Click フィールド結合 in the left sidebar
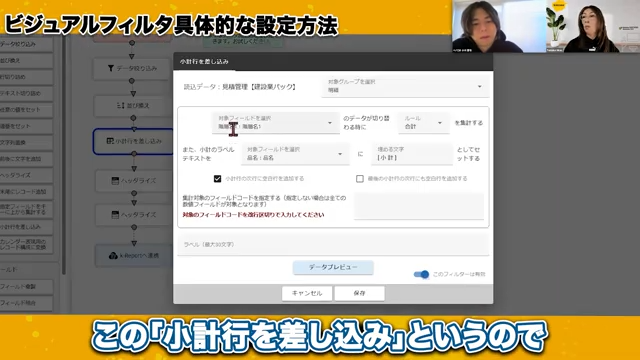The height and width of the screenshot is (360, 640). [25, 303]
